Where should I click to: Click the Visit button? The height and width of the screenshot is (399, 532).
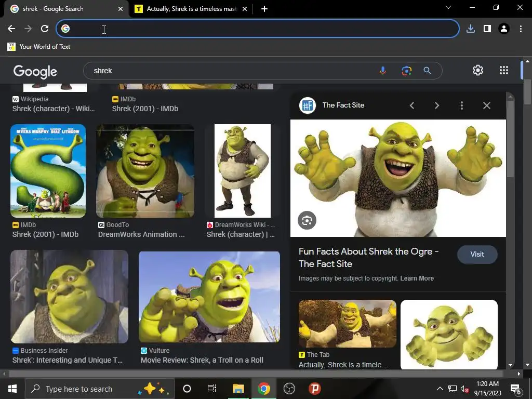[477, 254]
